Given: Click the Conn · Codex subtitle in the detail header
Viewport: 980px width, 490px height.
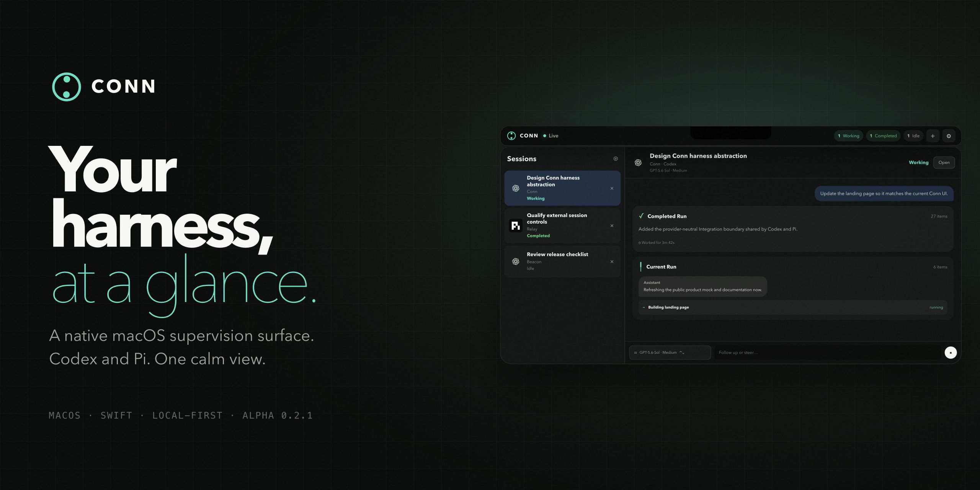Looking at the screenshot, I should click(663, 164).
